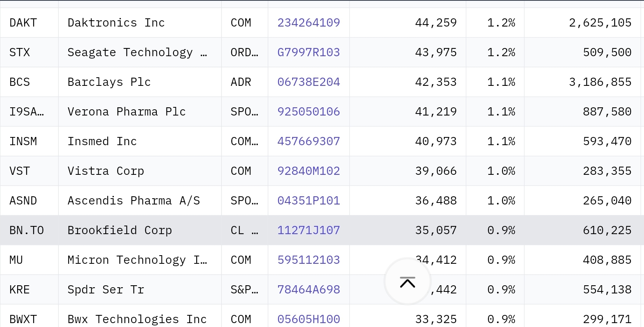The width and height of the screenshot is (644, 327).
Task: Open CUSIP link 457669307
Action: click(x=309, y=141)
